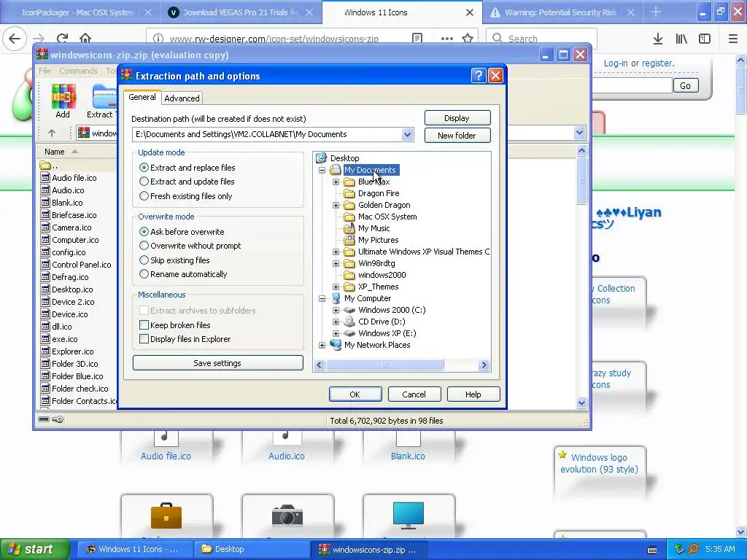Open the WinRAR File menu
This screenshot has height=560, width=747.
[x=44, y=71]
